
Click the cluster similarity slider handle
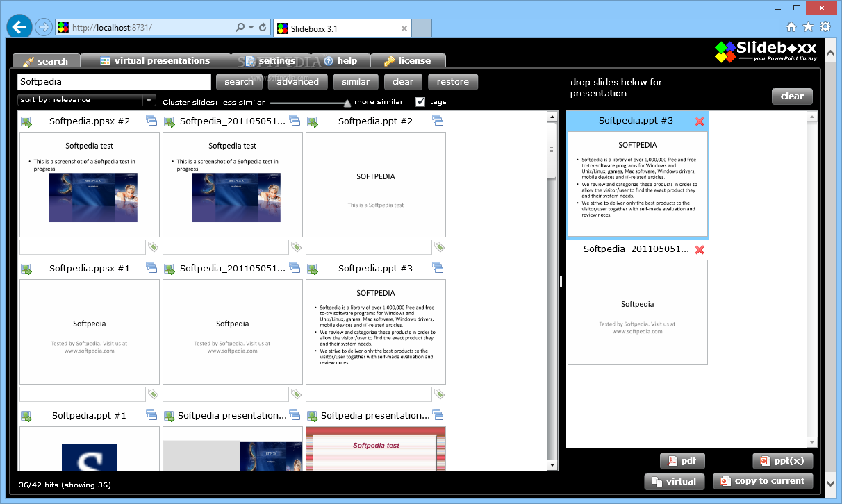click(x=347, y=103)
